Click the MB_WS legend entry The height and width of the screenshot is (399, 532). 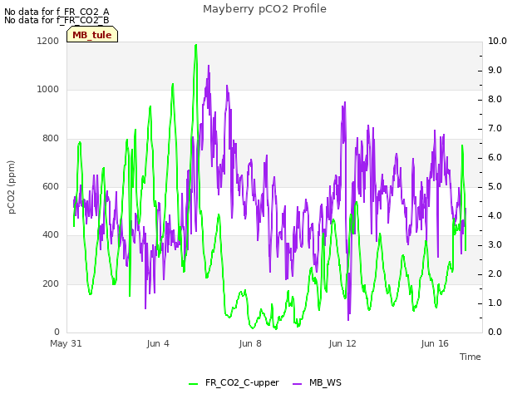(x=317, y=382)
